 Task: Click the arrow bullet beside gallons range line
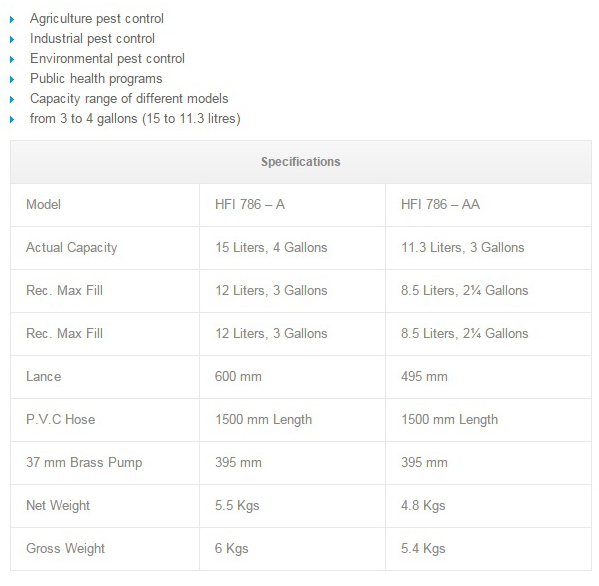tap(12, 119)
